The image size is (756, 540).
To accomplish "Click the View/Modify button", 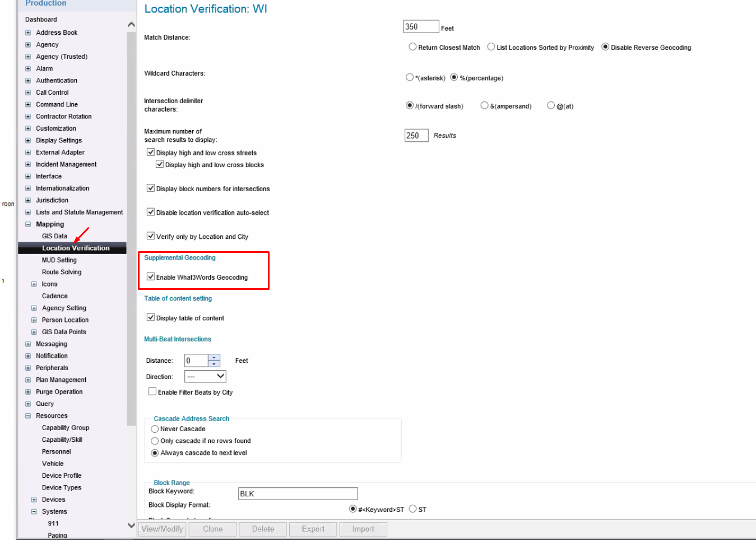I will point(162,529).
